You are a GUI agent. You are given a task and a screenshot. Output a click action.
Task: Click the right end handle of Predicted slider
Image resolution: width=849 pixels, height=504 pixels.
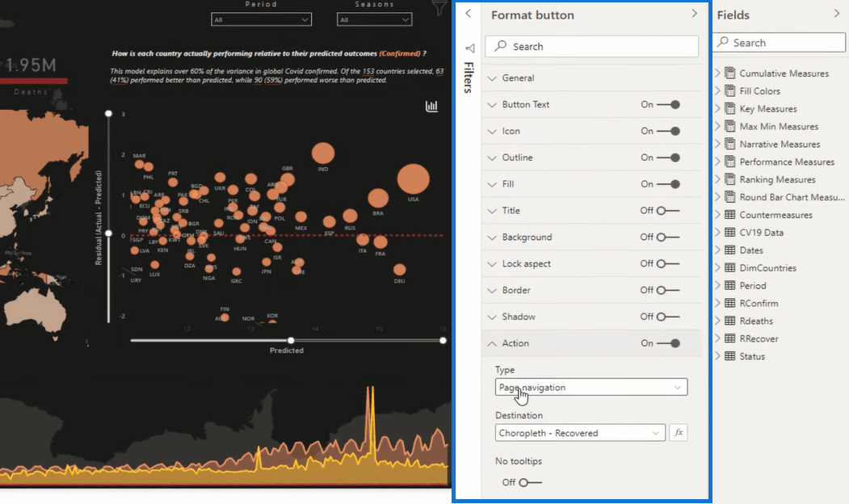443,341
